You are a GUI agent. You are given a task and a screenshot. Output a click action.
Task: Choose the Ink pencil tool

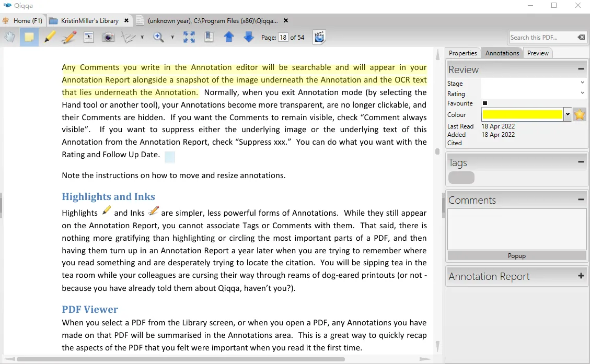tap(69, 37)
